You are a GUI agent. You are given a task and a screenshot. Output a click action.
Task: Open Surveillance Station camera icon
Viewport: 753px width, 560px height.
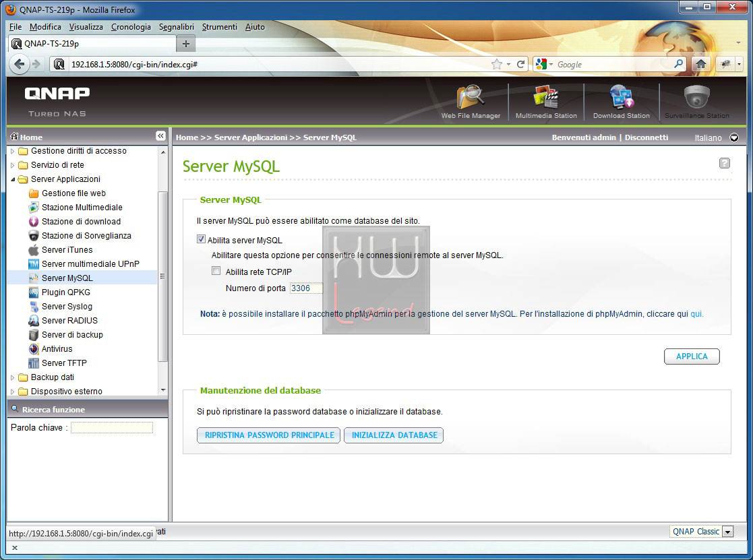click(697, 97)
